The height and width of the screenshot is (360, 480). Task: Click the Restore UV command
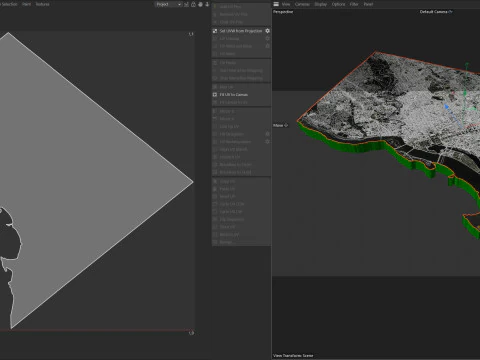pos(229,235)
